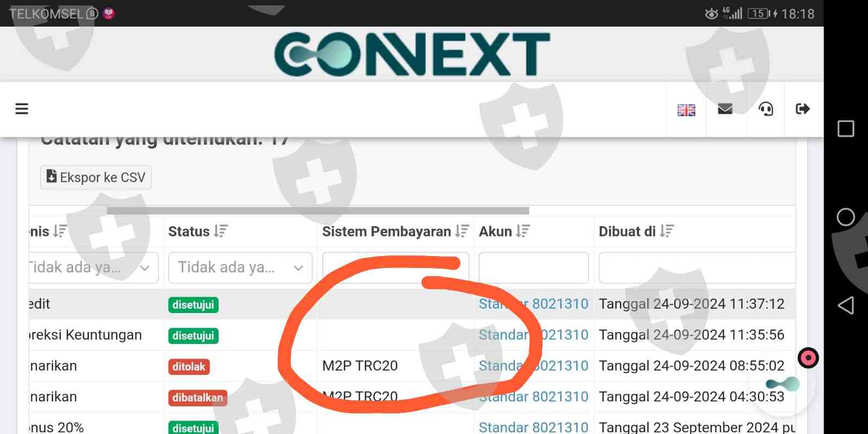868x434 pixels.
Task: Sort by Akun column icon
Action: pyautogui.click(x=523, y=231)
